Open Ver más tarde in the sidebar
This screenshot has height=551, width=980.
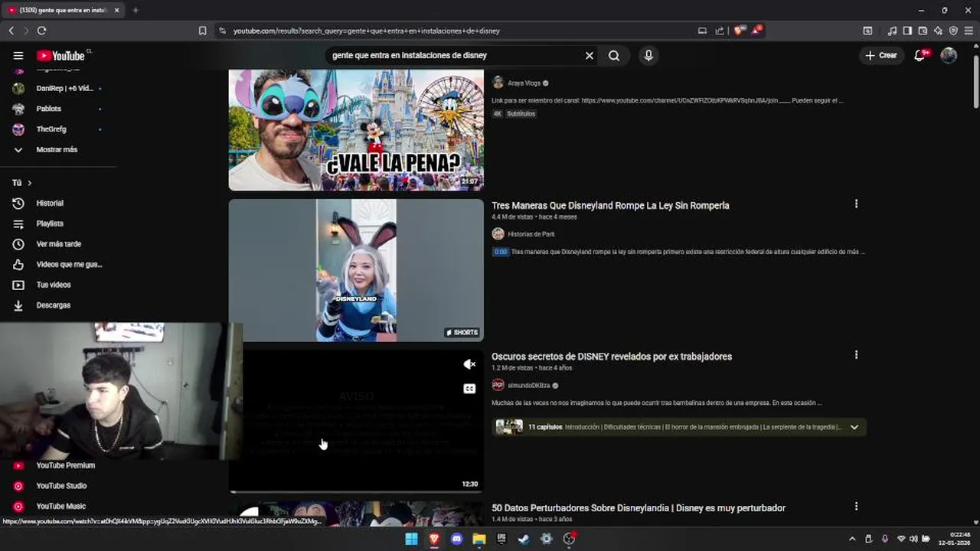coord(57,244)
